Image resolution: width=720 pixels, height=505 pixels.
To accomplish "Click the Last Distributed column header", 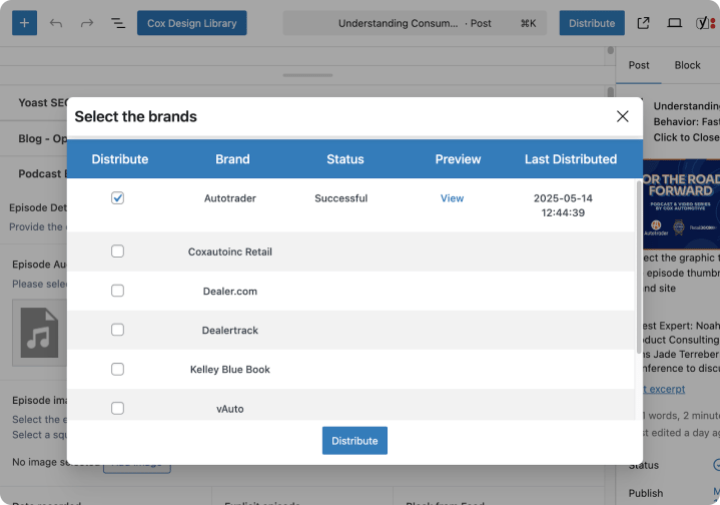I will tap(571, 159).
